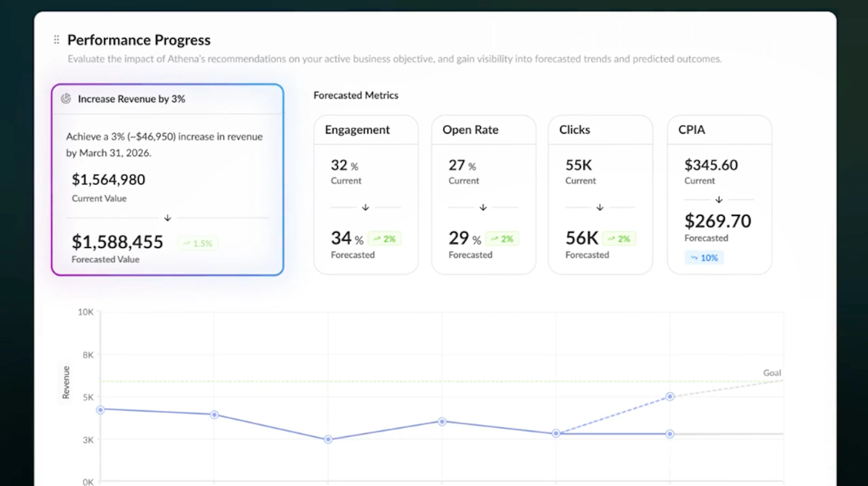Click the down arrow in Open Rate card
Viewport: 868px width, 486px height.
click(483, 207)
